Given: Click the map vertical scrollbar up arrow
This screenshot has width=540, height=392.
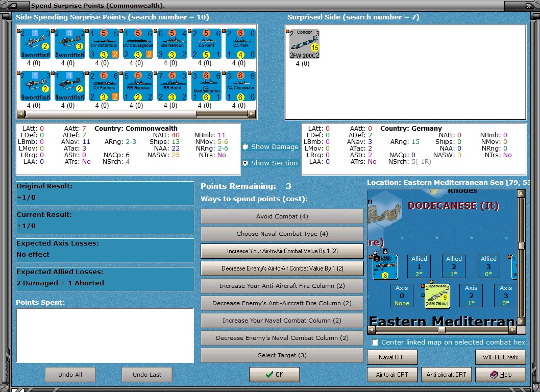Looking at the screenshot, I should point(522,193).
